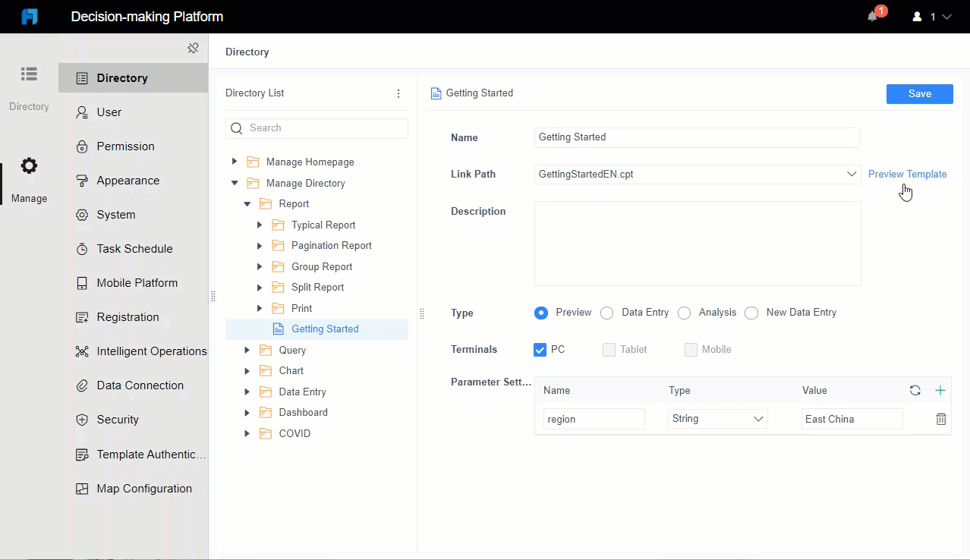Select Analysis type radio button
Viewport: 970px width, 560px height.
tap(684, 313)
